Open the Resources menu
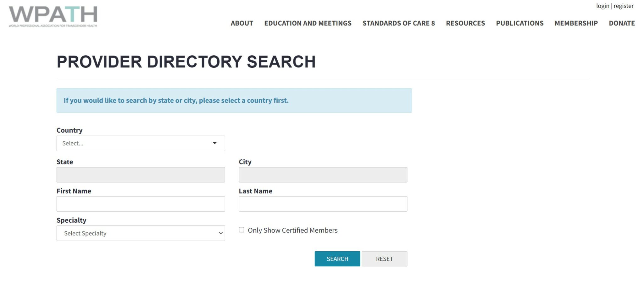This screenshot has width=644, height=302. coord(465,23)
